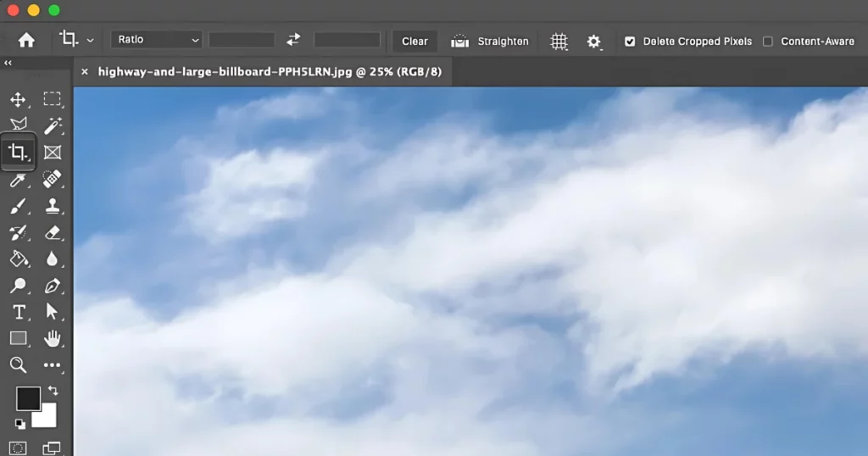Select the Eraser tool
The height and width of the screenshot is (456, 868).
pyautogui.click(x=53, y=232)
